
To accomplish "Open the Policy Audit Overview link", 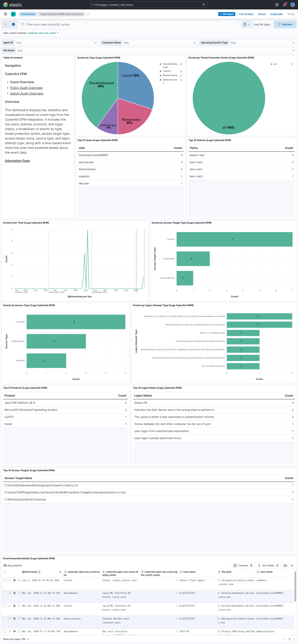I will (x=26, y=88).
